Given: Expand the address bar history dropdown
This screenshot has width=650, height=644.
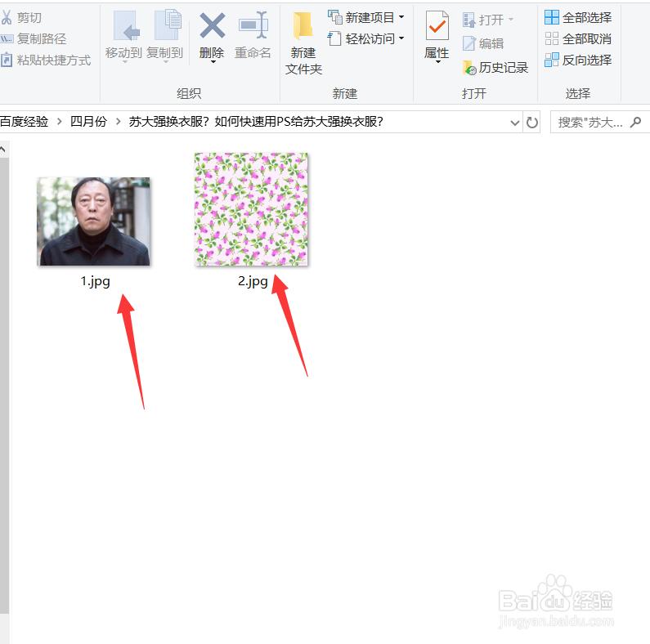Looking at the screenshot, I should click(x=515, y=123).
